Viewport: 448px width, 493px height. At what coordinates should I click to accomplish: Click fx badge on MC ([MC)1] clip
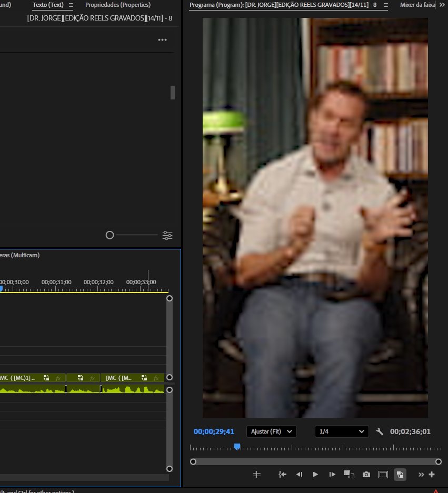tap(58, 378)
